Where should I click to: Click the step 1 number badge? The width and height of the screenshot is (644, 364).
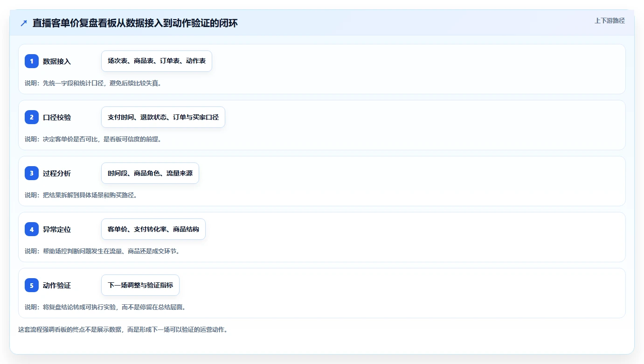[x=32, y=61]
